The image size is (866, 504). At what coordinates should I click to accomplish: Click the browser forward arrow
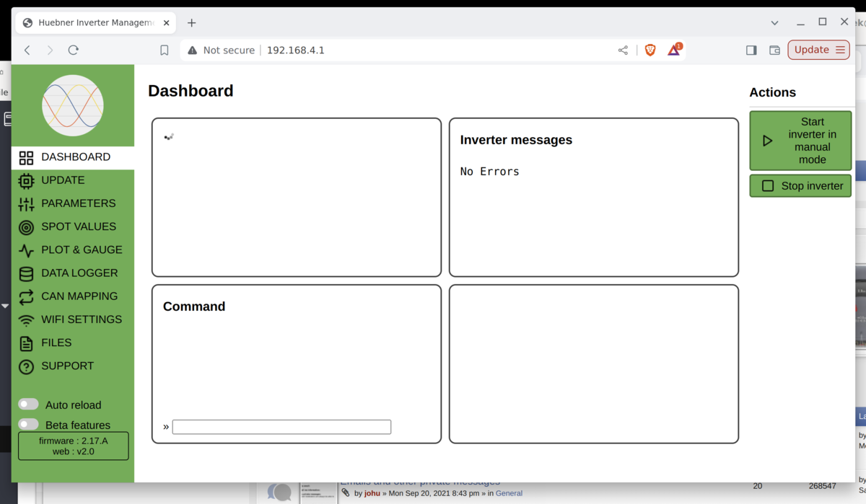tap(50, 50)
